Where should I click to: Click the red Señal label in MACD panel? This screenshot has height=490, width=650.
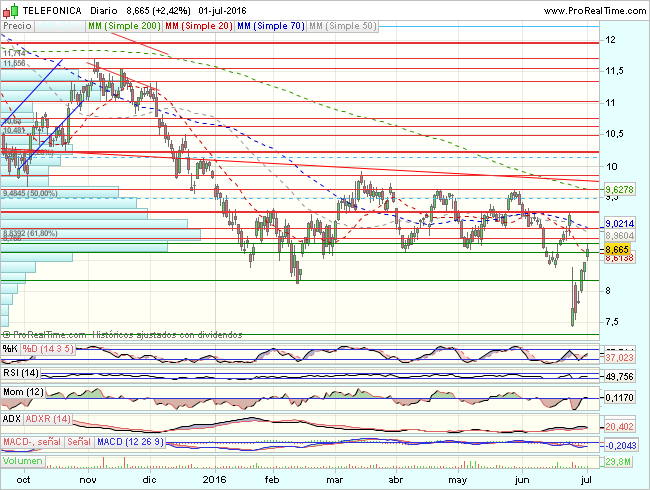tap(79, 440)
